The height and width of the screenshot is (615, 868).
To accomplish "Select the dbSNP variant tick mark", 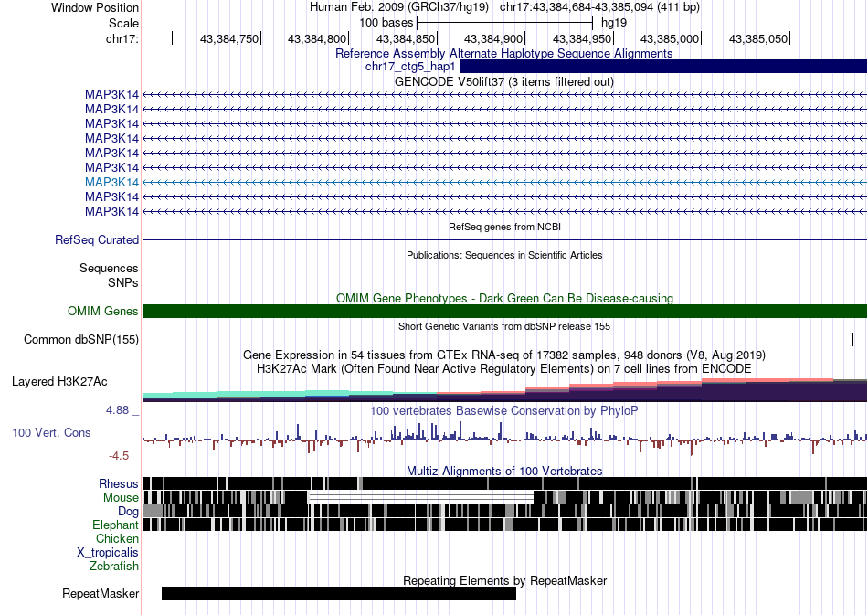I will (852, 339).
